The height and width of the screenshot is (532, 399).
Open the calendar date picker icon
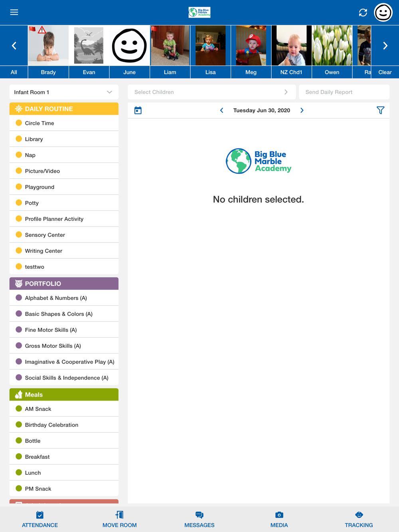[x=138, y=110]
